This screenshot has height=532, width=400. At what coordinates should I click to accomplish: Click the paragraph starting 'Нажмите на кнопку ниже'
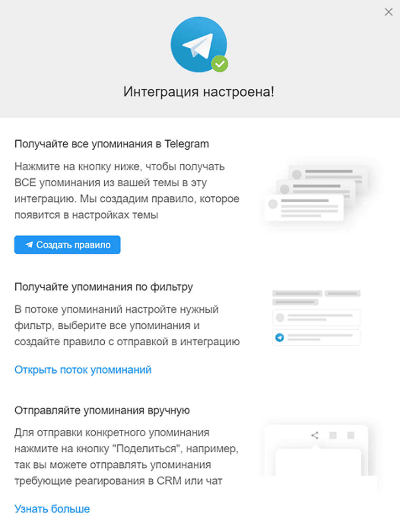point(127,191)
